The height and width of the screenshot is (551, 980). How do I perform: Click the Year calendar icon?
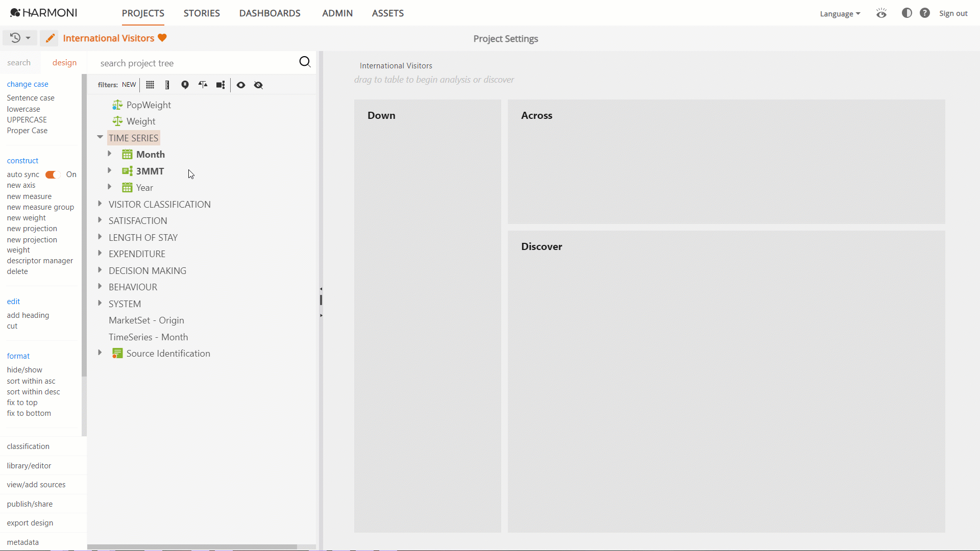click(x=127, y=187)
